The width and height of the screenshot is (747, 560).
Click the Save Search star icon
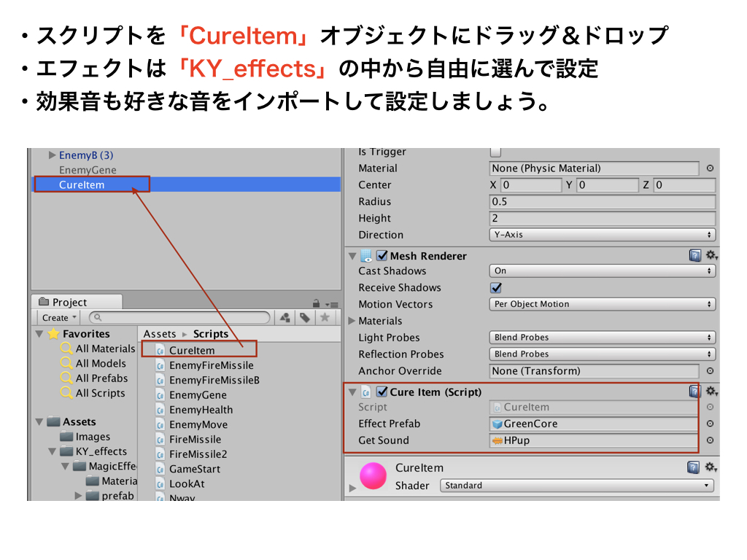[325, 317]
